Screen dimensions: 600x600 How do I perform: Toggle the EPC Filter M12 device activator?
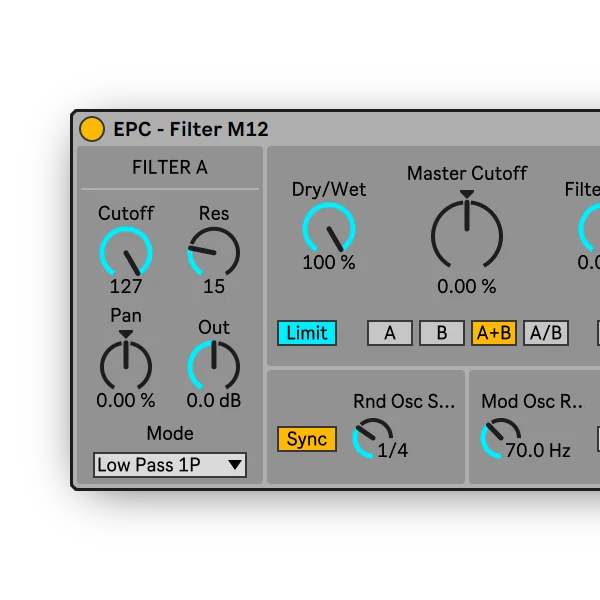tap(92, 129)
